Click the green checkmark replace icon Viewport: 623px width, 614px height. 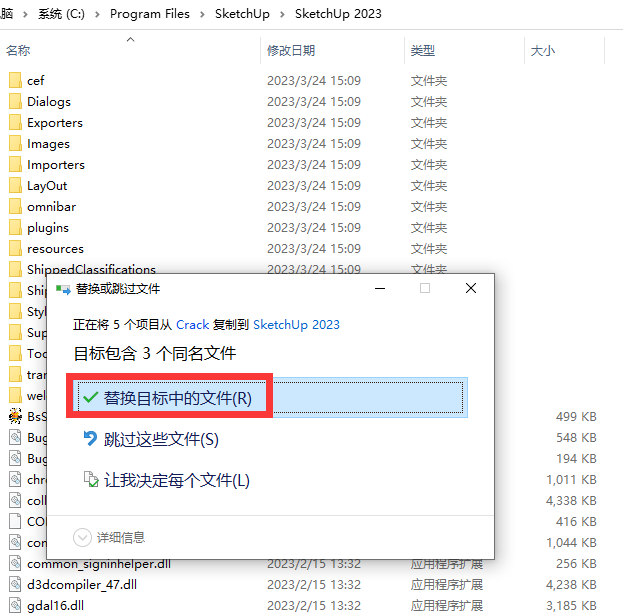(91, 397)
